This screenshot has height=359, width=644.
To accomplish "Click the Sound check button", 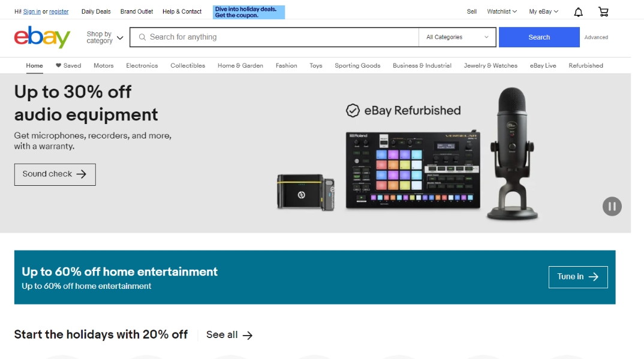I will pyautogui.click(x=55, y=174).
